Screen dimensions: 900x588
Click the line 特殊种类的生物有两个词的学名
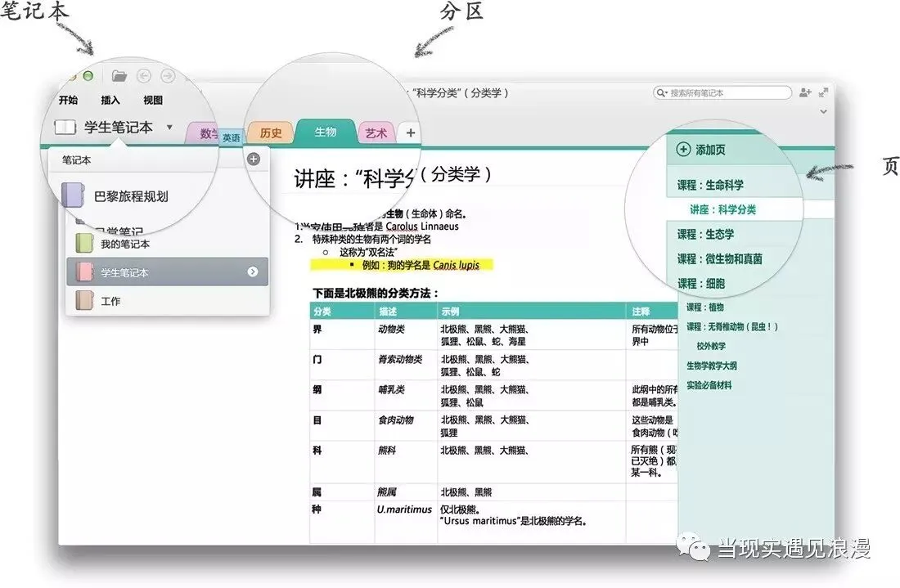click(x=371, y=239)
